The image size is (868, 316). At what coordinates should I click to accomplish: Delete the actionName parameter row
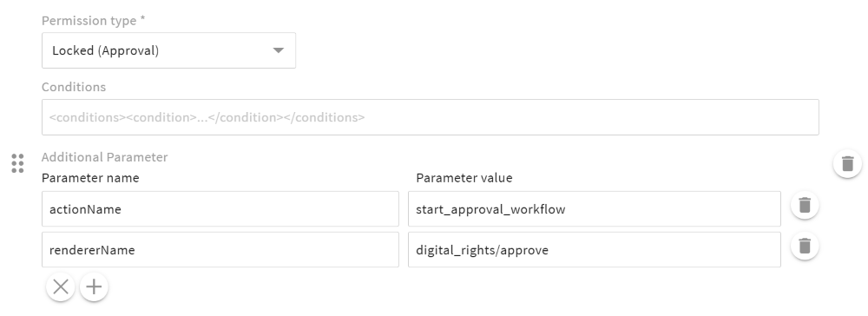pyautogui.click(x=805, y=206)
